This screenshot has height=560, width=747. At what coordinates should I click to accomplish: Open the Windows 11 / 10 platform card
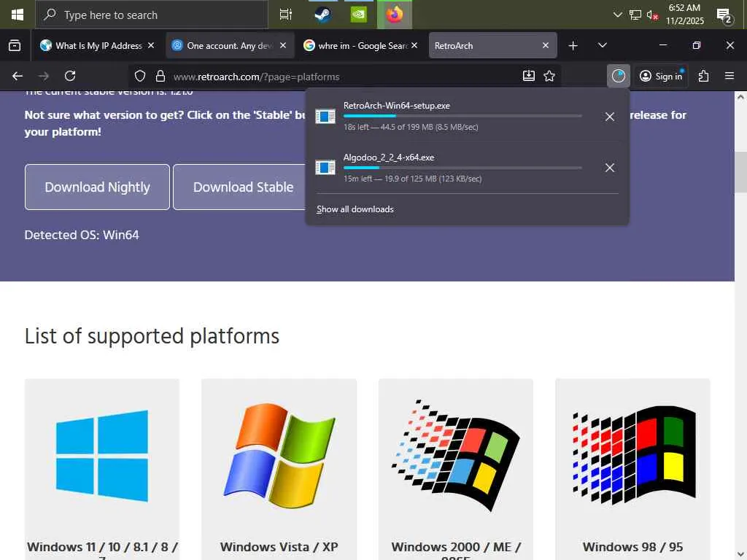[x=102, y=469]
